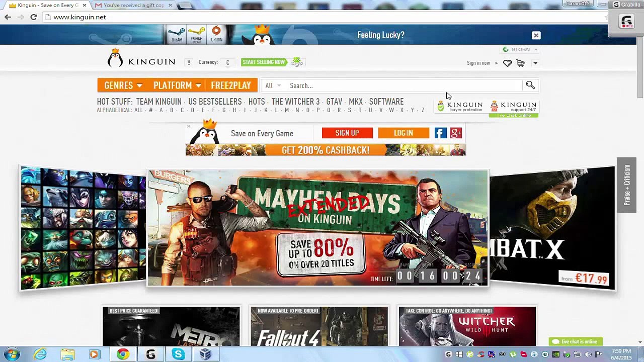The width and height of the screenshot is (644, 362).
Task: Open the Team Kinguin hot stuff link
Action: click(x=158, y=102)
